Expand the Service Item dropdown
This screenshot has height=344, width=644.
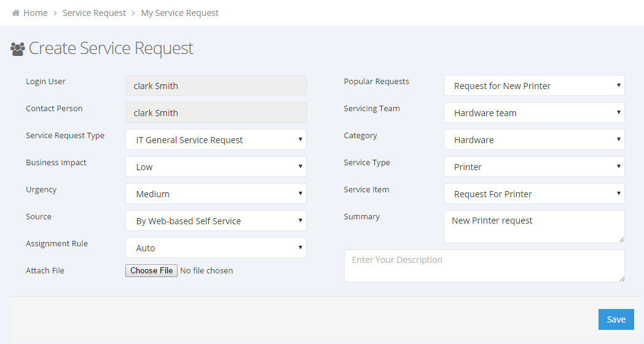[x=534, y=193]
